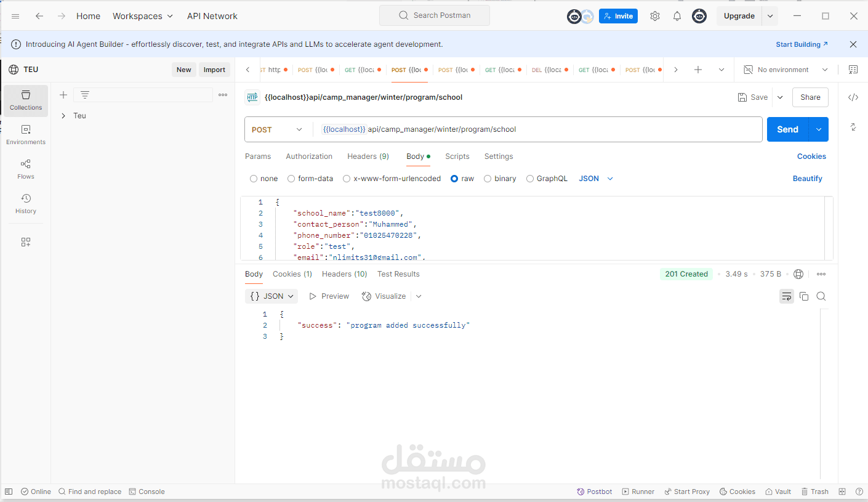Go back with the left arrow
The height and width of the screenshot is (502, 868).
39,16
